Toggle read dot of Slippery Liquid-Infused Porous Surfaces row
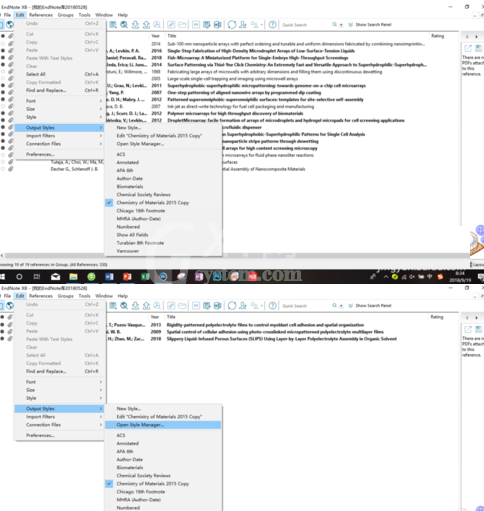 [3, 339]
